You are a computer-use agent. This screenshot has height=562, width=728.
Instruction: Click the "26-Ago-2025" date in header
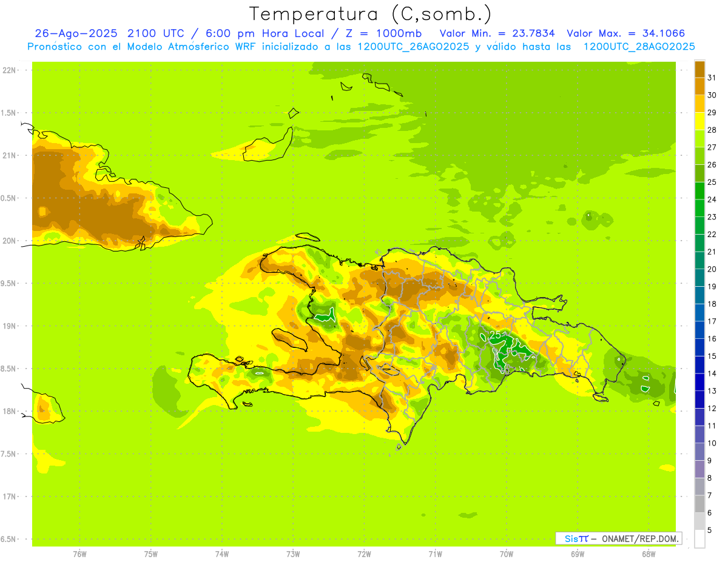click(76, 33)
